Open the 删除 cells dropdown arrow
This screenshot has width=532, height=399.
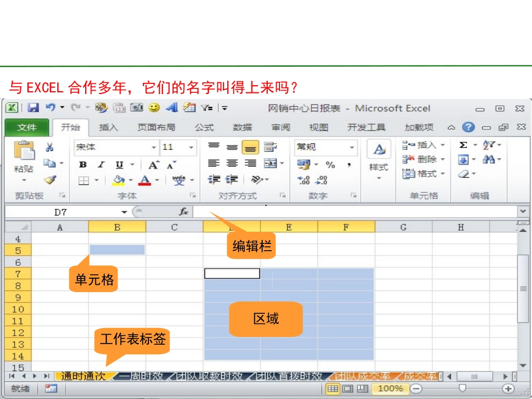[x=443, y=159]
